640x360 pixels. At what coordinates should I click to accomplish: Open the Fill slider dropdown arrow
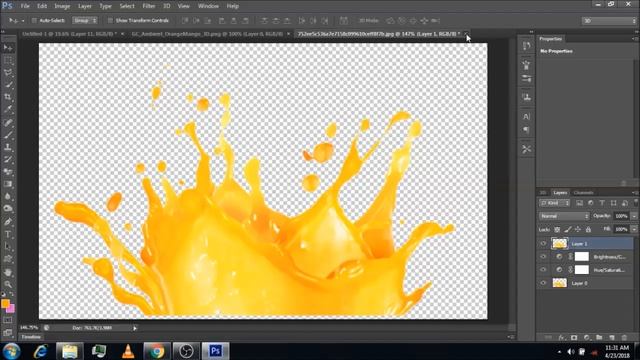[634, 229]
